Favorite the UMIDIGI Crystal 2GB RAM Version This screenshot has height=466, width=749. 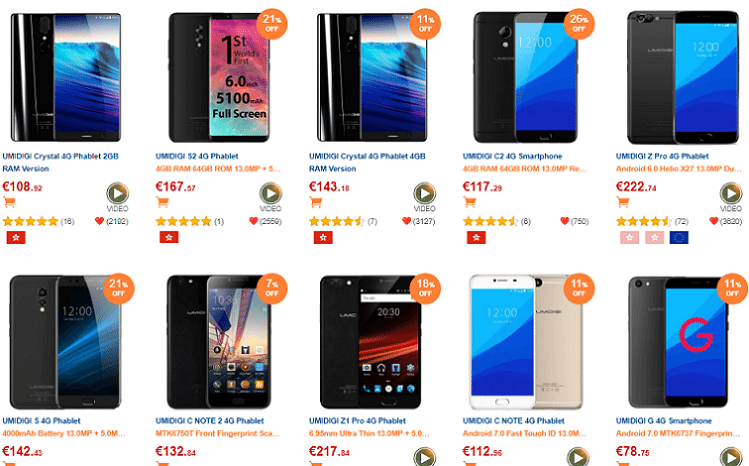pos(99,221)
